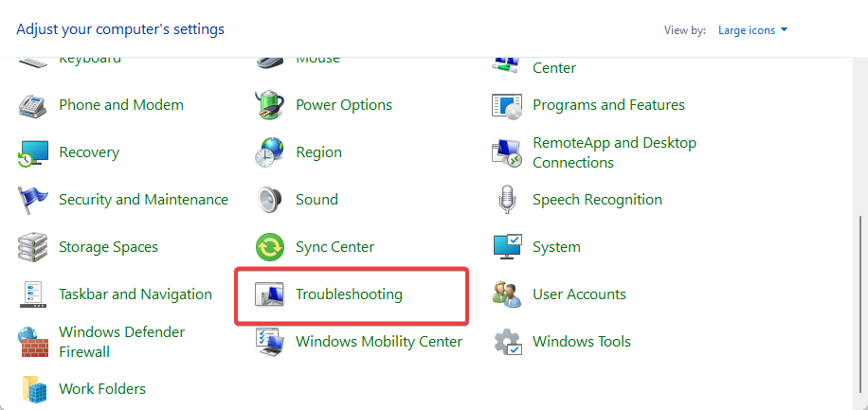Click the Windows Defender Firewall brick icon
The height and width of the screenshot is (410, 868).
click(x=33, y=342)
